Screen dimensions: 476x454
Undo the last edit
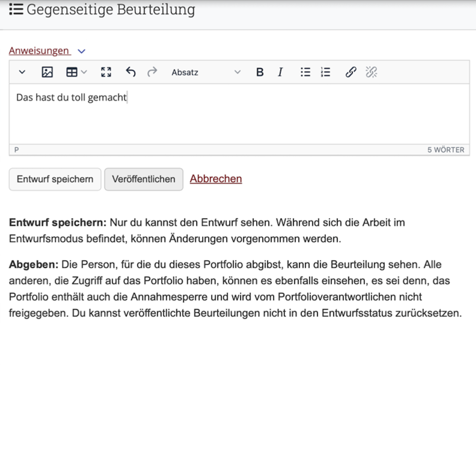click(131, 72)
